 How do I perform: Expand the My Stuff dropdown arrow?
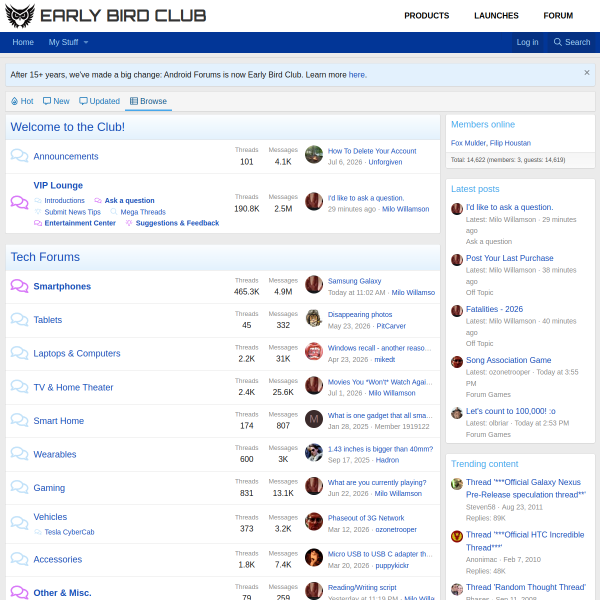(86, 42)
